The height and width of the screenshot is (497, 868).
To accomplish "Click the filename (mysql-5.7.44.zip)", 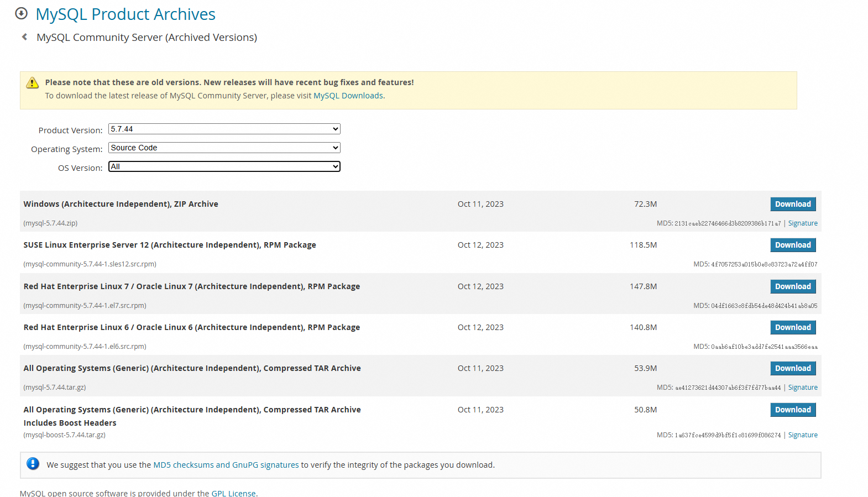I will tap(50, 223).
